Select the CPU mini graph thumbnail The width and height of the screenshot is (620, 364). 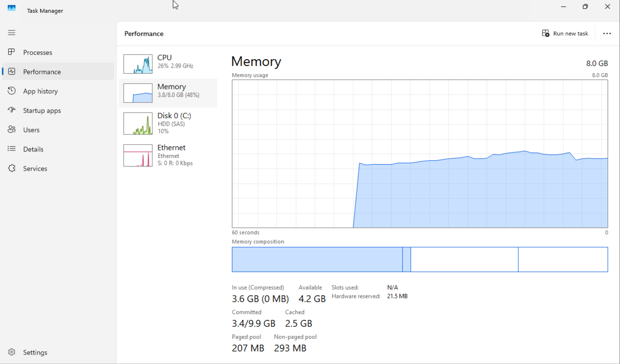[x=138, y=64]
